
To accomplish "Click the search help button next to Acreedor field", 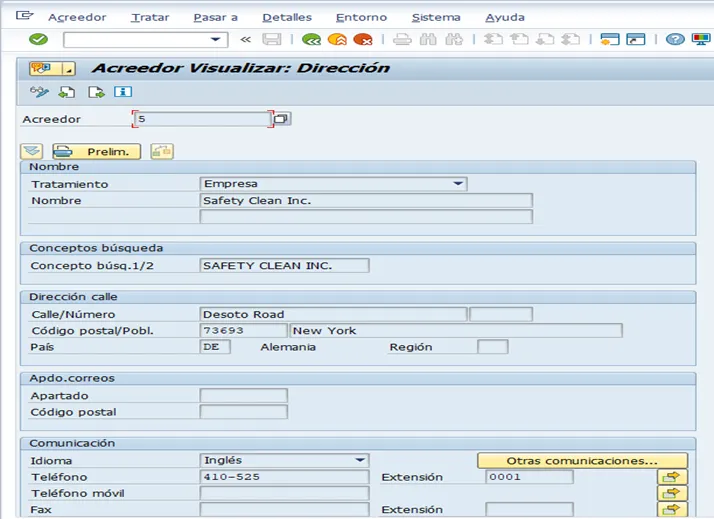I will pyautogui.click(x=281, y=119).
